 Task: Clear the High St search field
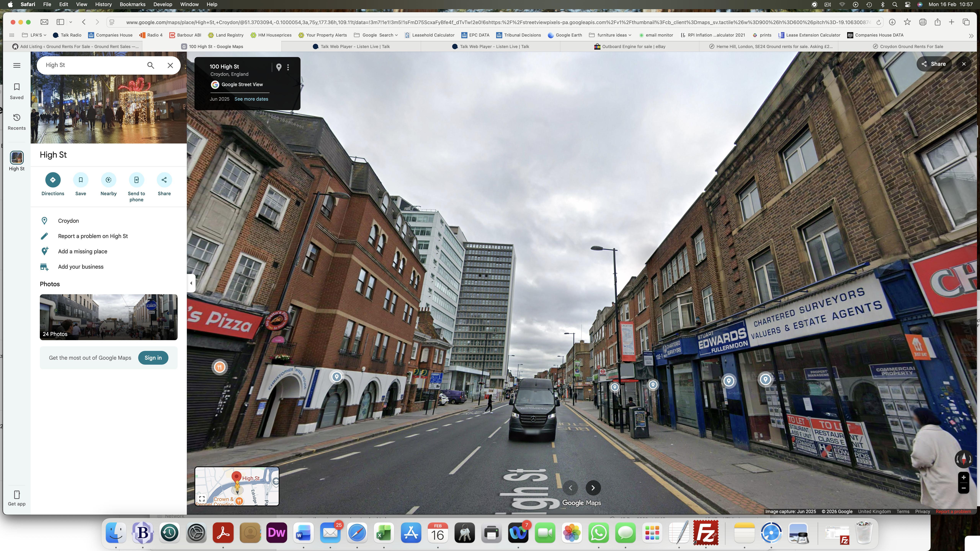tap(170, 65)
